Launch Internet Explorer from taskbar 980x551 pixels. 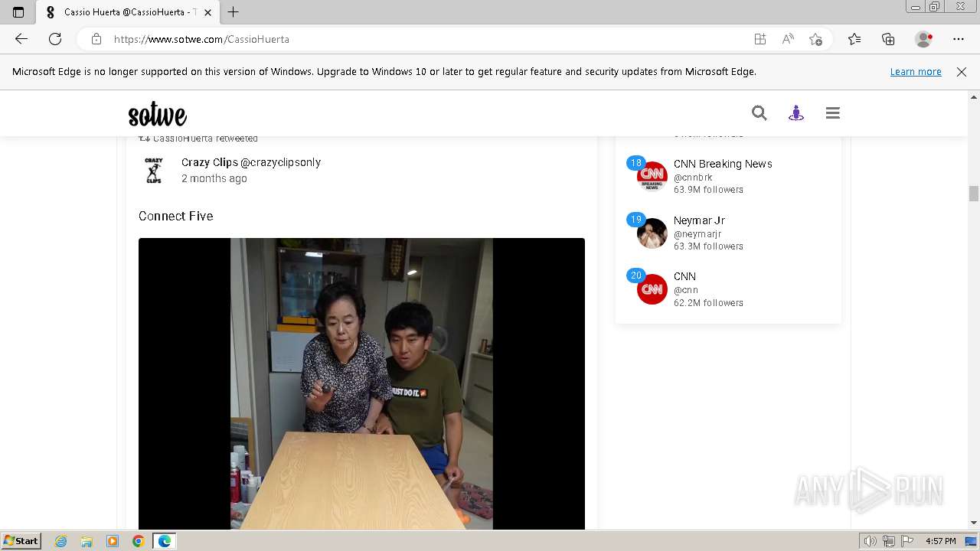(61, 541)
